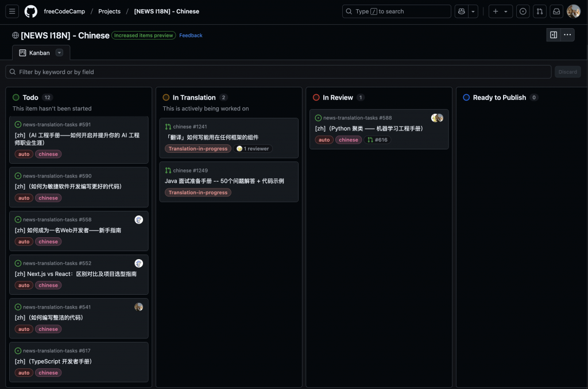Click assignee avatar on issue #558

[139, 220]
